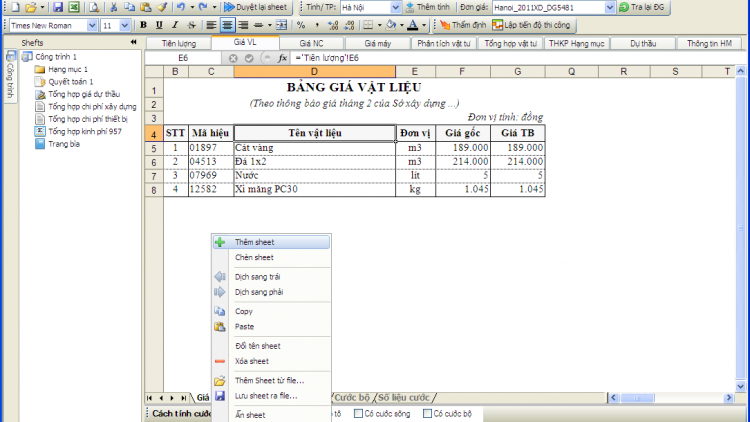Click Lập tiến độ thi công button
The width and height of the screenshot is (750, 422).
click(x=531, y=25)
